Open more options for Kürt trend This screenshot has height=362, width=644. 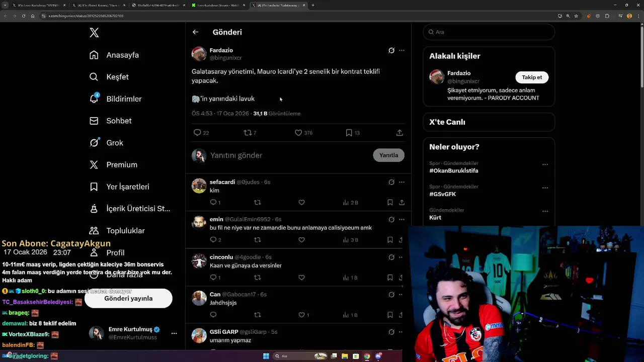tap(545, 211)
